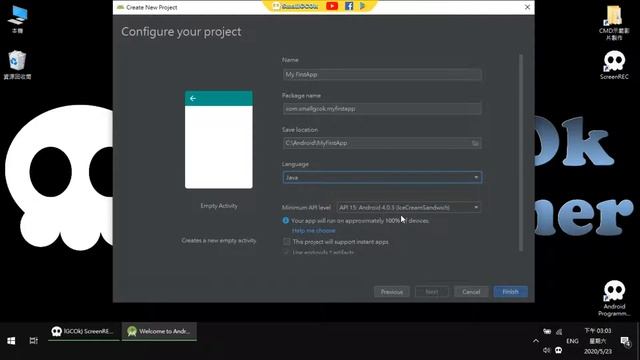Open the Recycle Bin desktop icon
Screen dimensions: 640x360
17,65
